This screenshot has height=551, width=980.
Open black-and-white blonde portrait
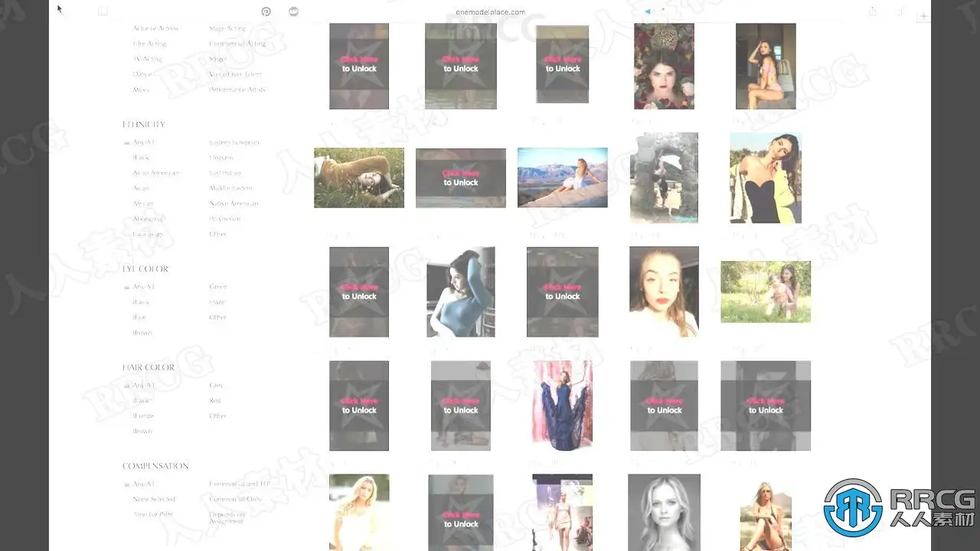(x=664, y=513)
